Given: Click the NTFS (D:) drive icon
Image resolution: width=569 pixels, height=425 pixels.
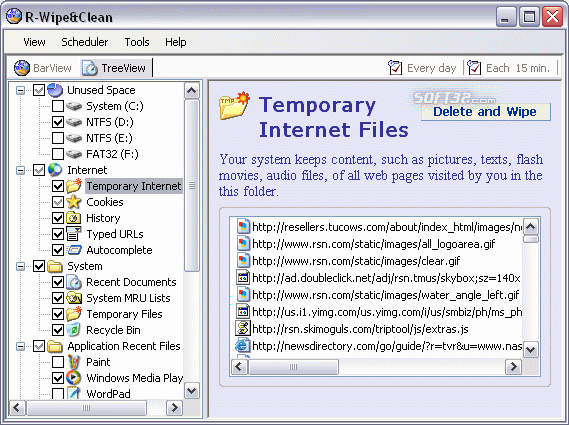Looking at the screenshot, I should (74, 122).
